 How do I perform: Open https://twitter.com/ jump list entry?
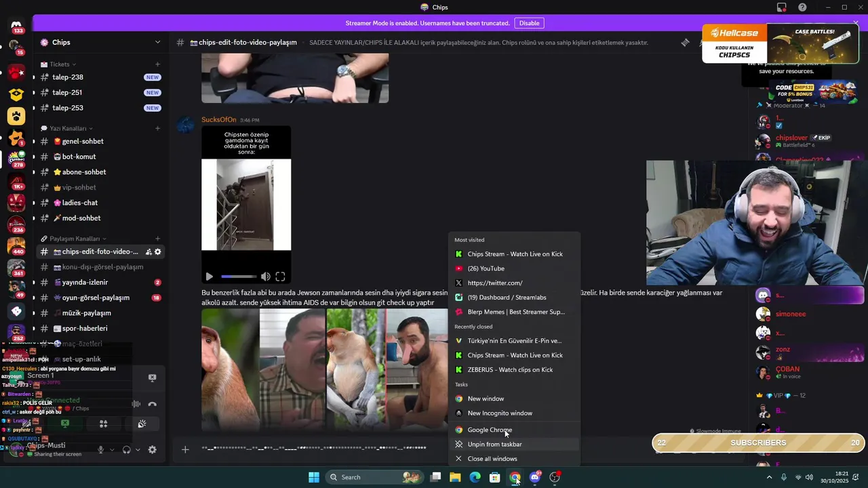point(515,283)
